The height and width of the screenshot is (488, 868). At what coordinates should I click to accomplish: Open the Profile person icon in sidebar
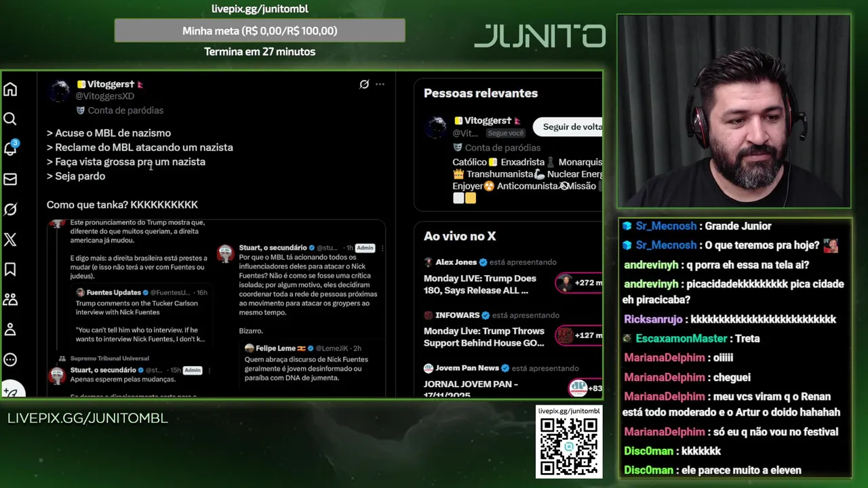(x=10, y=329)
